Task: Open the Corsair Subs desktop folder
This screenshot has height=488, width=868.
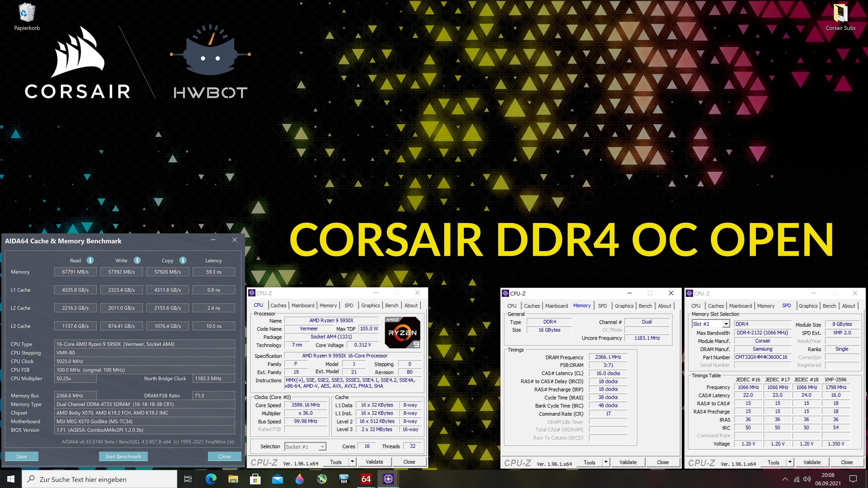Action: (x=840, y=17)
